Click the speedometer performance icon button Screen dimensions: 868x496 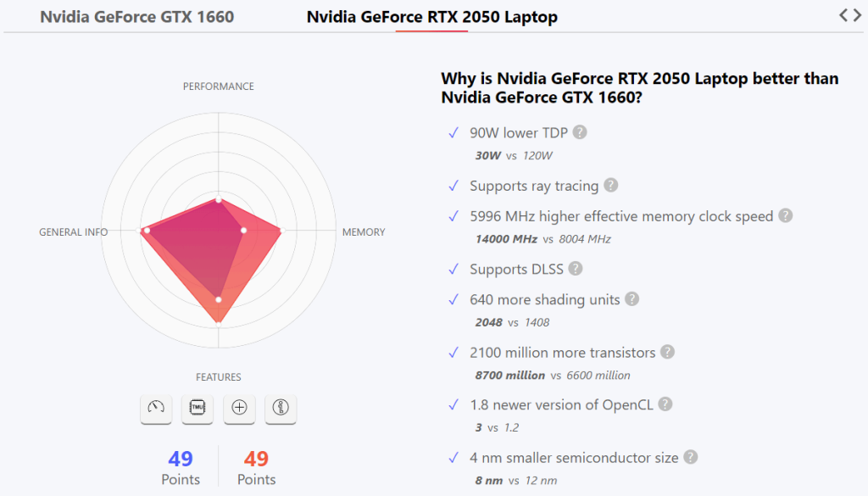[x=156, y=408]
